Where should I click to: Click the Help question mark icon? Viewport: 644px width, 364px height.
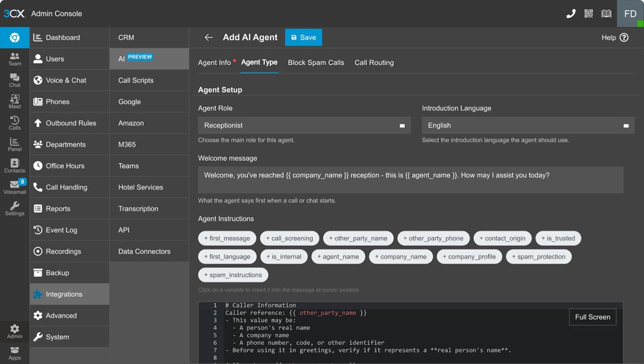(x=624, y=37)
